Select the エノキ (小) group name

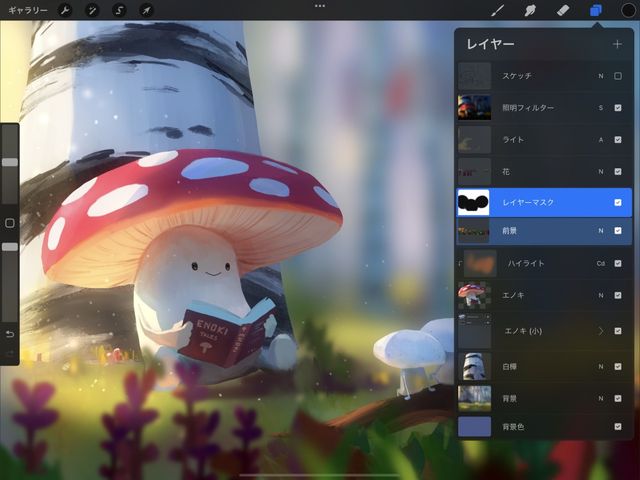click(x=523, y=331)
